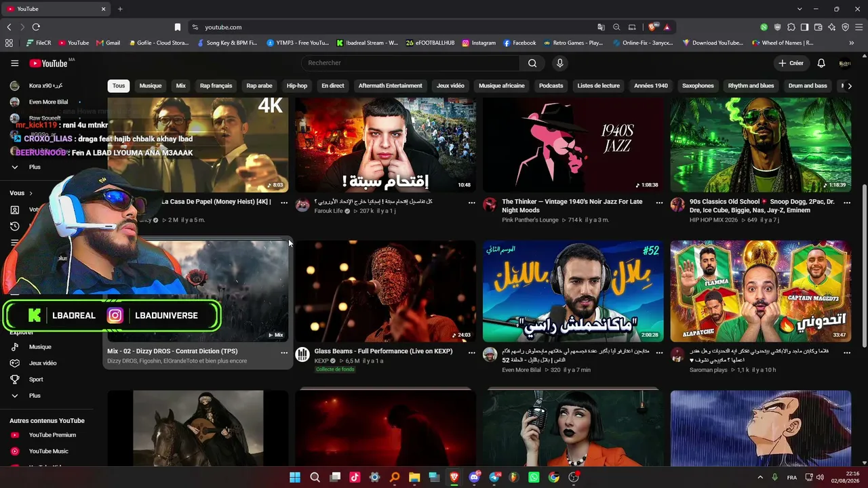Open the Instagram bookmark

[x=479, y=43]
